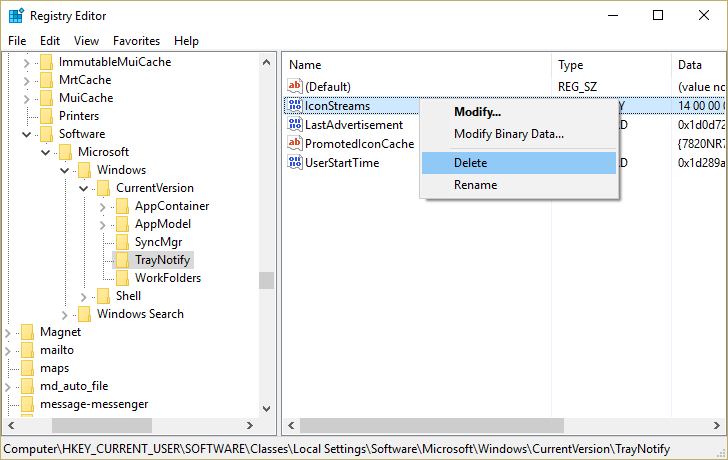Viewport: 728px width, 460px height.
Task: Expand the Windows Search key
Action: pyautogui.click(x=65, y=314)
